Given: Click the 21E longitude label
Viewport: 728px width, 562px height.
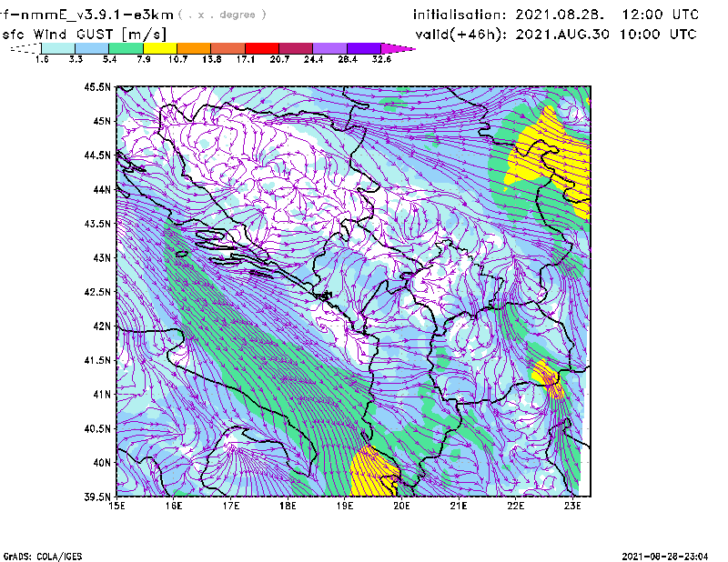Looking at the screenshot, I should pos(459,506).
